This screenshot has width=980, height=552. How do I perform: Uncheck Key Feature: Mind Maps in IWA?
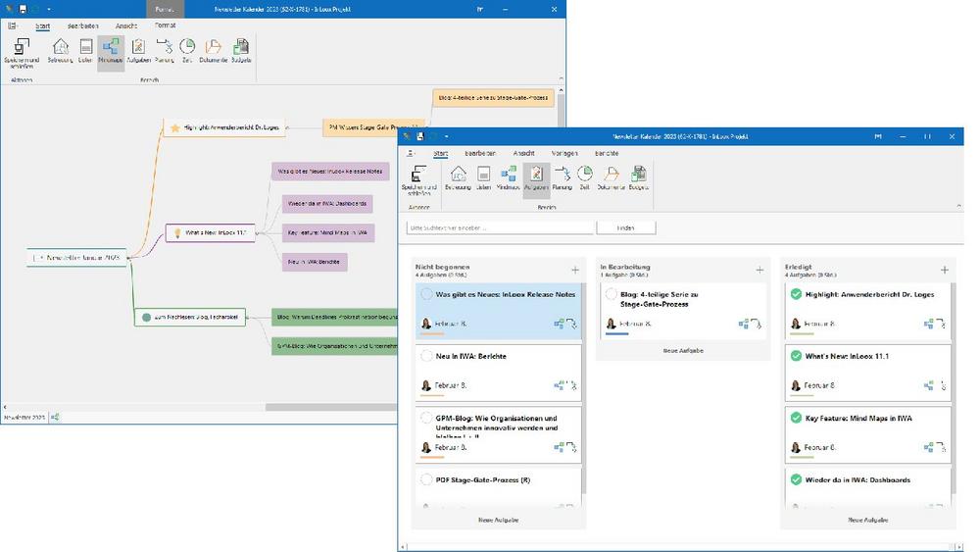[x=796, y=419]
